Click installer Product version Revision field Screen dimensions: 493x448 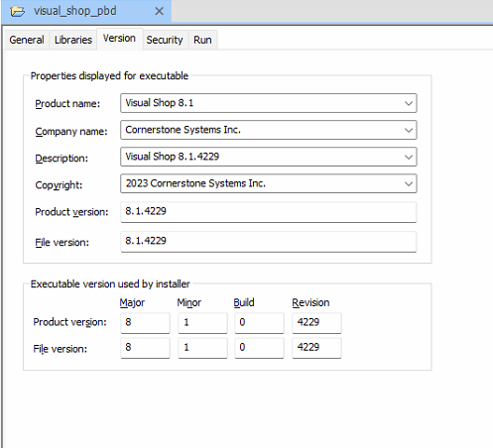coord(316,322)
